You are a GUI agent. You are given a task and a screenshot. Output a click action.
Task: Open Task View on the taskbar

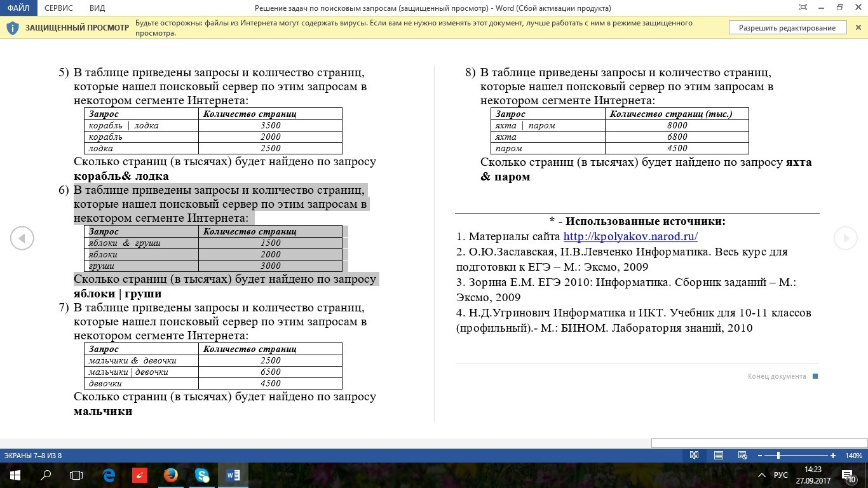pos(76,475)
